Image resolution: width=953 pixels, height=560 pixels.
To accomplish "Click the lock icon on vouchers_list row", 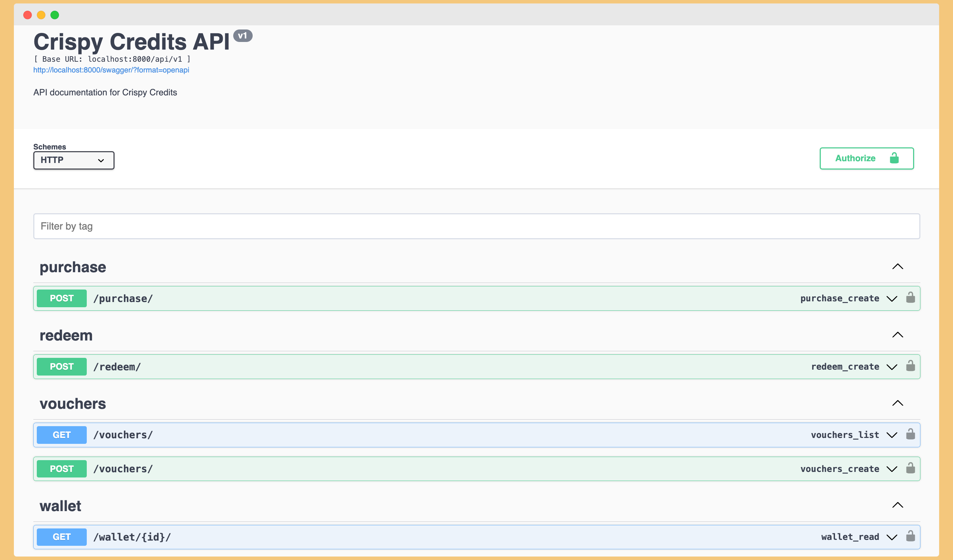I will (x=910, y=434).
